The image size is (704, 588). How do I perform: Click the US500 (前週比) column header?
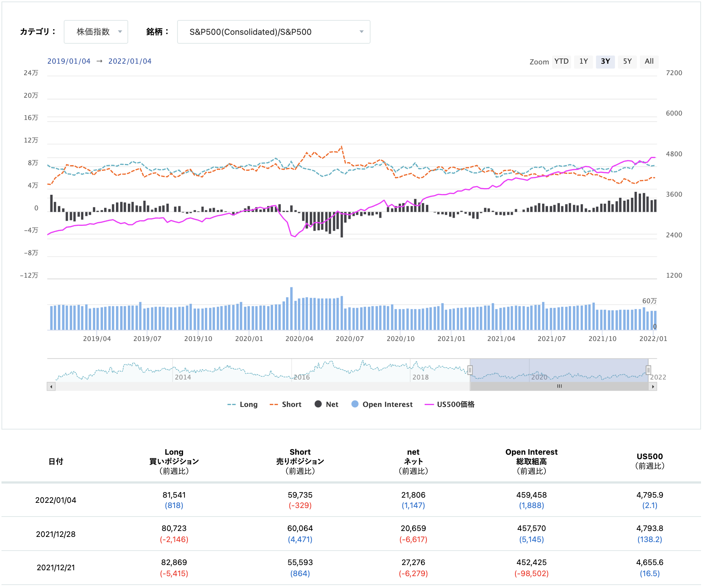[650, 461]
